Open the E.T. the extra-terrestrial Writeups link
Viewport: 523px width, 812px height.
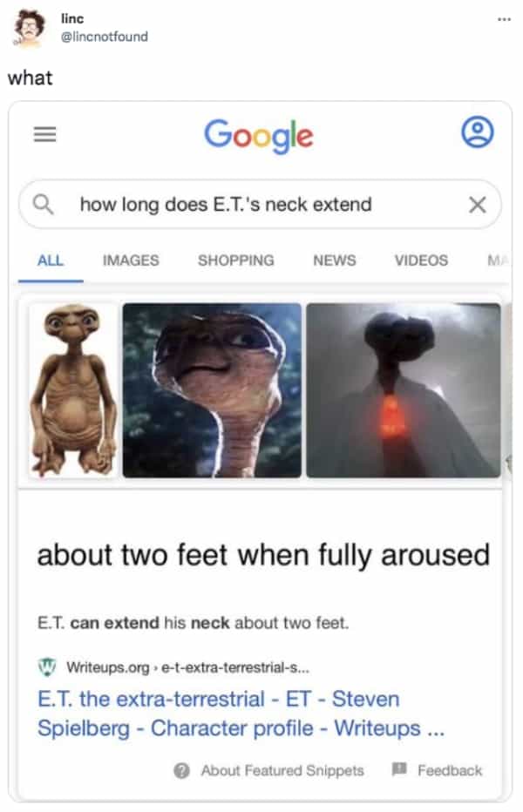tap(241, 713)
